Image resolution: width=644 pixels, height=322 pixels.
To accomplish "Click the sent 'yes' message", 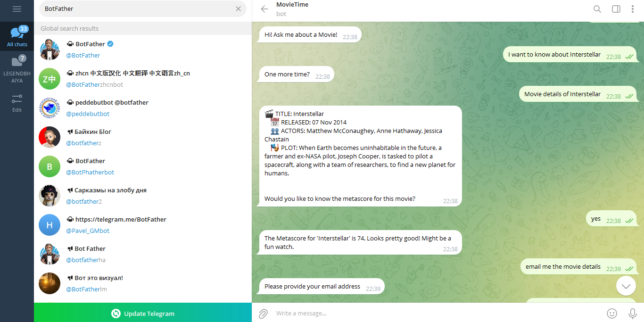I will (612, 219).
